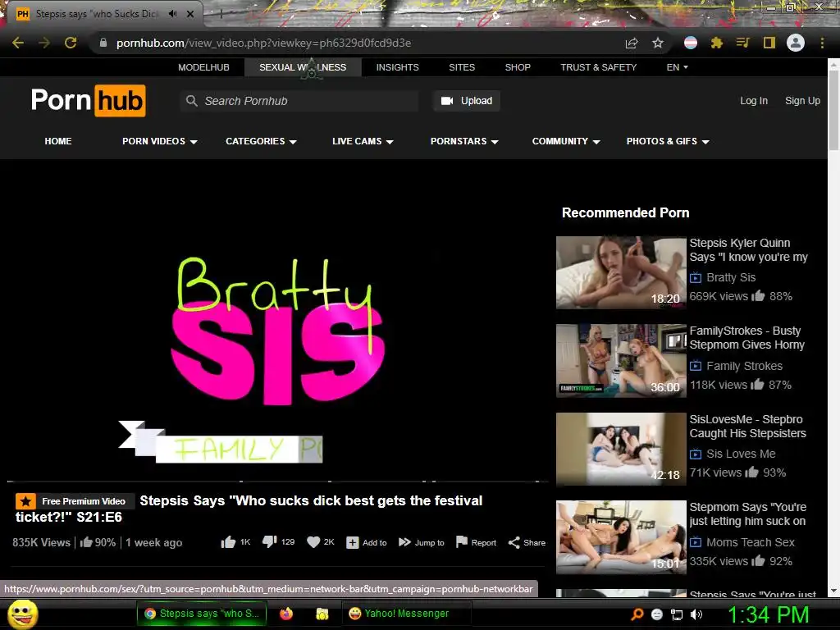Go back using the browser back arrow

point(18,43)
